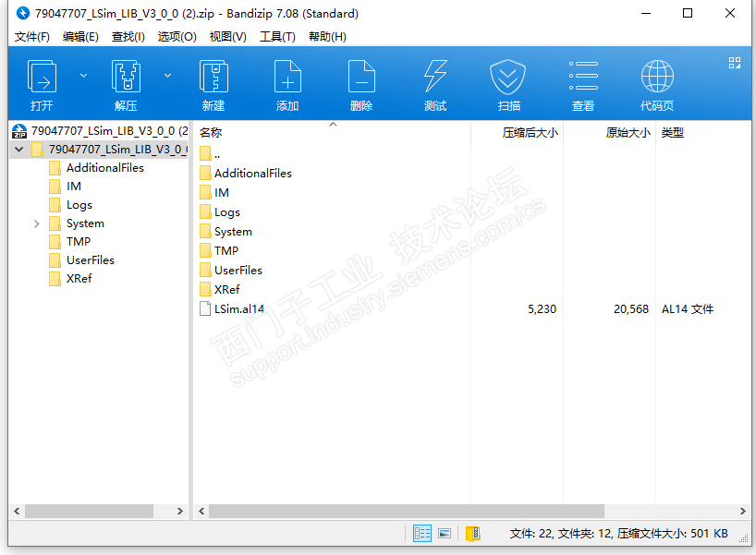Click the tree pane scrollbar left arrow
The height and width of the screenshot is (555, 756).
pyautogui.click(x=17, y=512)
